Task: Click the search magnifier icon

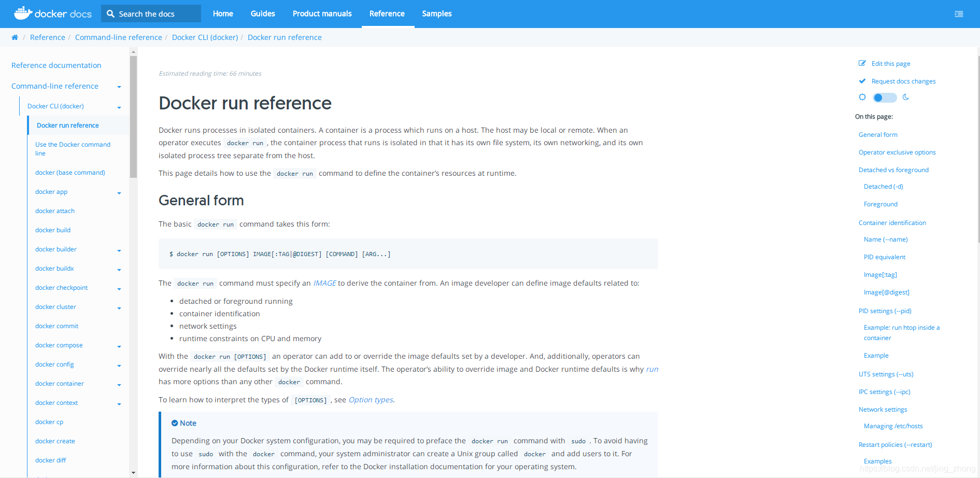Action: point(110,14)
